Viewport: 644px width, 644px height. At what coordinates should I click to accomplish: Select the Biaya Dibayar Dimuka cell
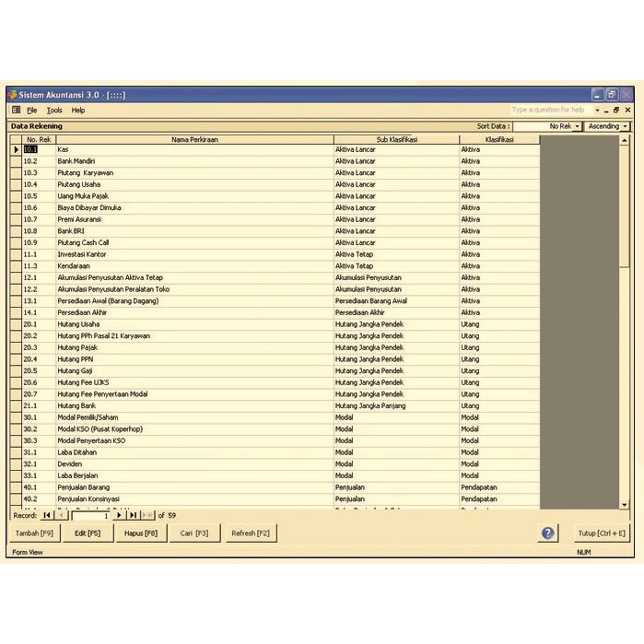click(x=194, y=208)
